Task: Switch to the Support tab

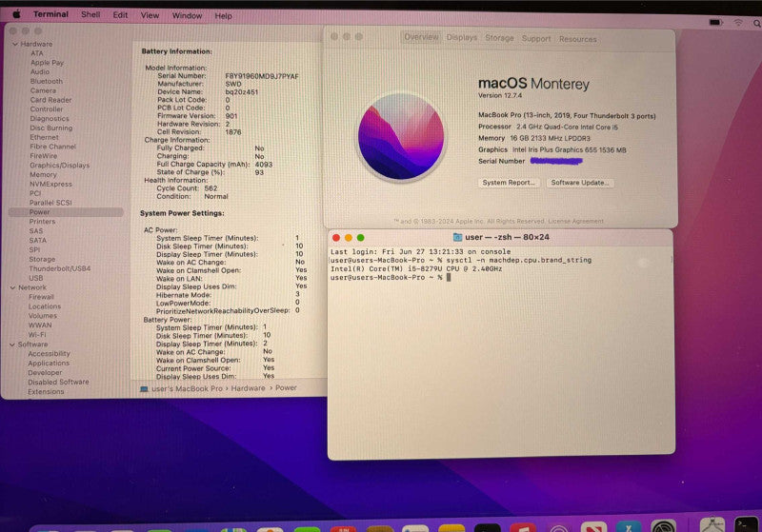Action: 536,38
